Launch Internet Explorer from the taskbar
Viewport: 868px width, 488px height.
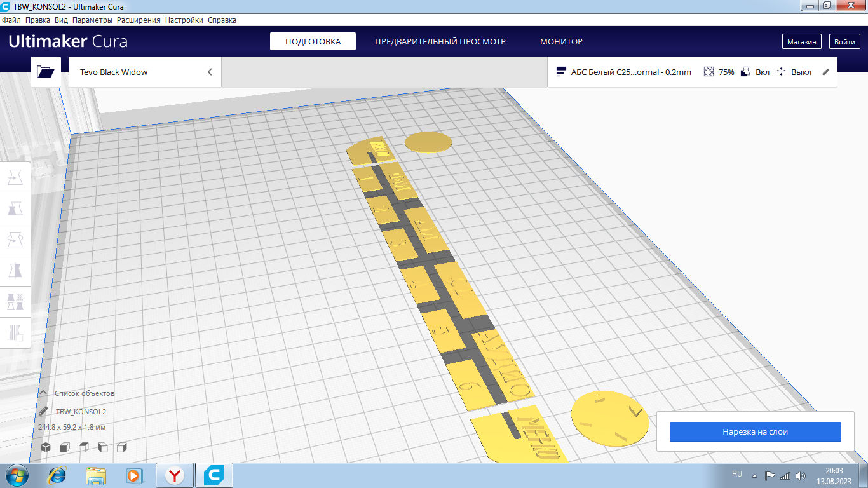point(58,475)
